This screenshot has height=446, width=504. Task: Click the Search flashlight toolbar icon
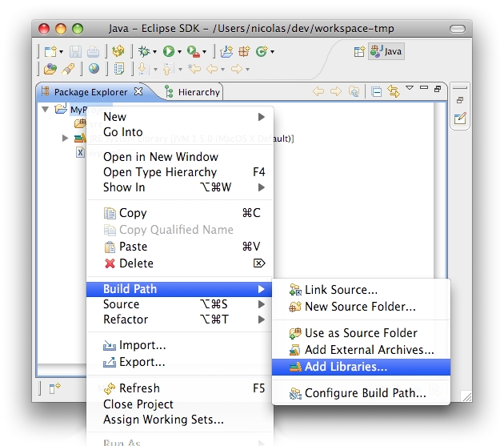[x=68, y=70]
